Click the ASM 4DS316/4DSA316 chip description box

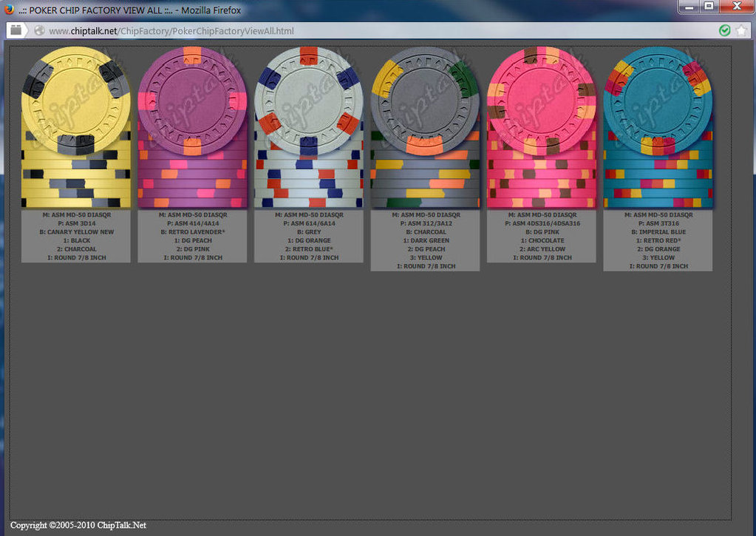542,236
